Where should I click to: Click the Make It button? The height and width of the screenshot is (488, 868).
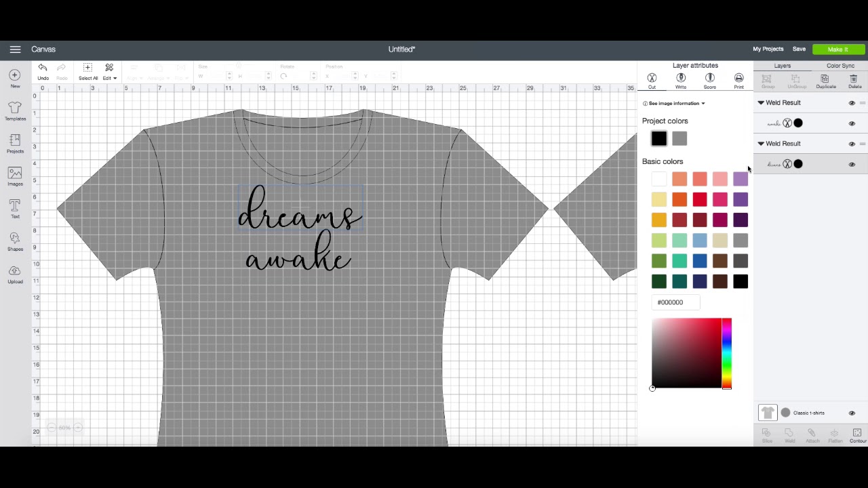(x=838, y=49)
